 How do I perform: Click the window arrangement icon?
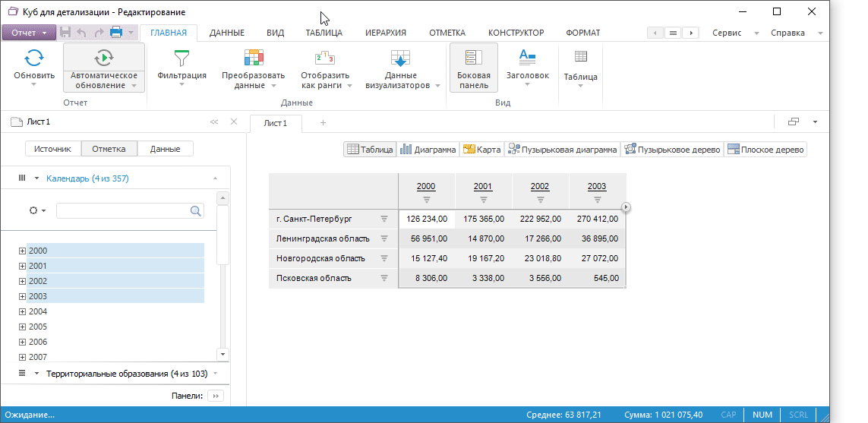(794, 122)
